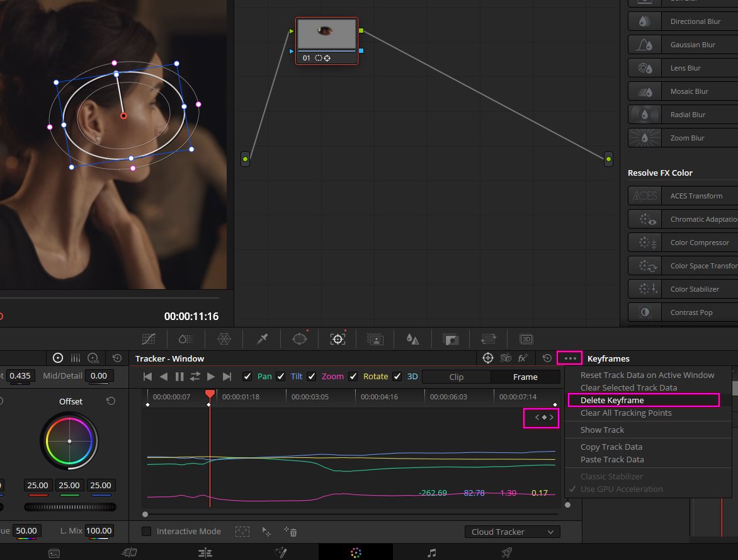Click the delete tracking points trash icon
This screenshot has height=560, width=738.
290,532
